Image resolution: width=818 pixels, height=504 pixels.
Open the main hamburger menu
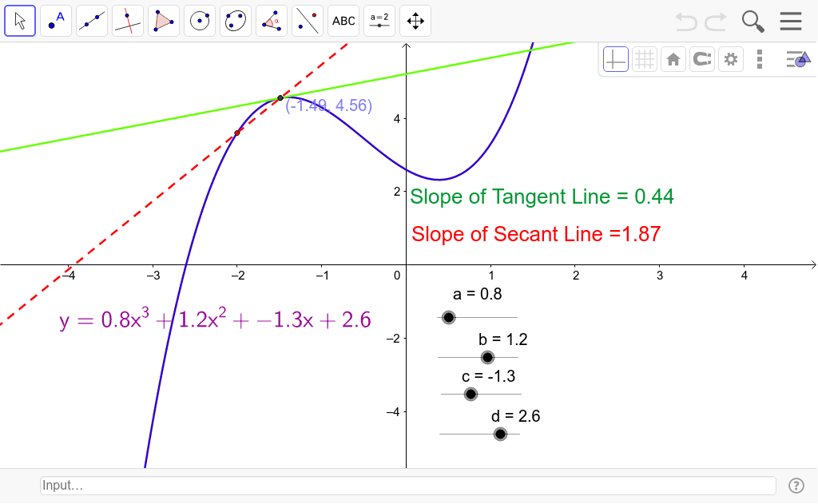point(790,21)
